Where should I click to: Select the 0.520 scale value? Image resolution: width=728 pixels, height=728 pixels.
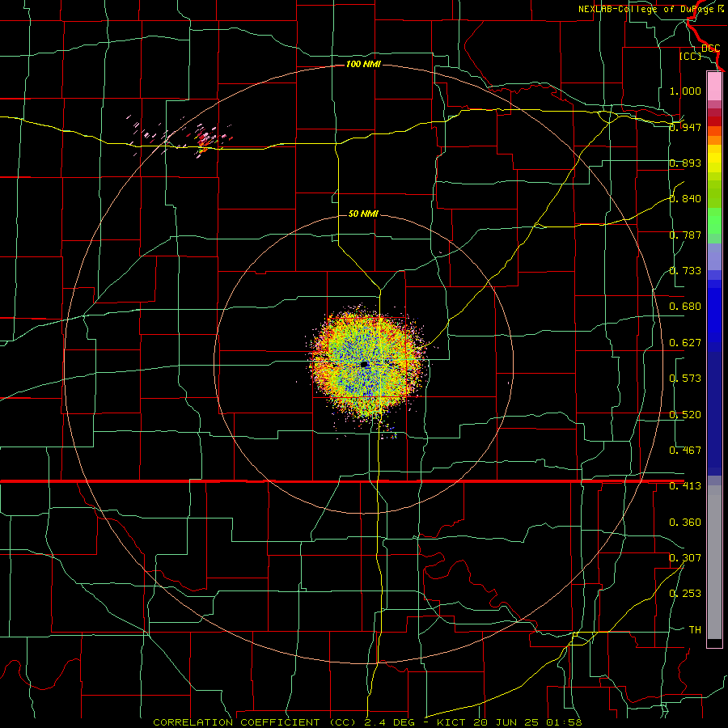[x=685, y=415]
